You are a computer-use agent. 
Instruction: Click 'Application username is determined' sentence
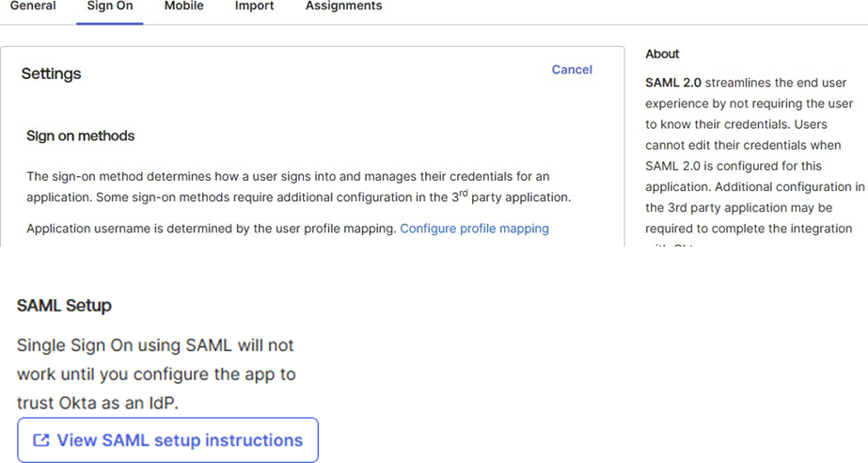[x=210, y=228]
